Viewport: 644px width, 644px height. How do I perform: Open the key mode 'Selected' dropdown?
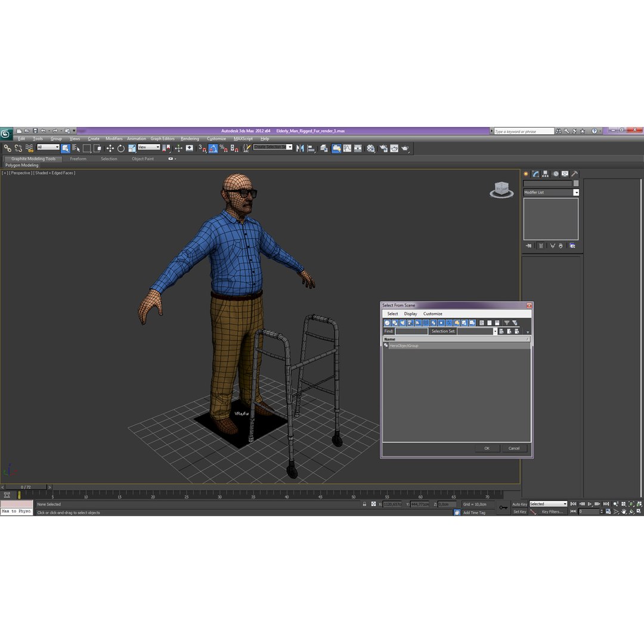click(548, 504)
